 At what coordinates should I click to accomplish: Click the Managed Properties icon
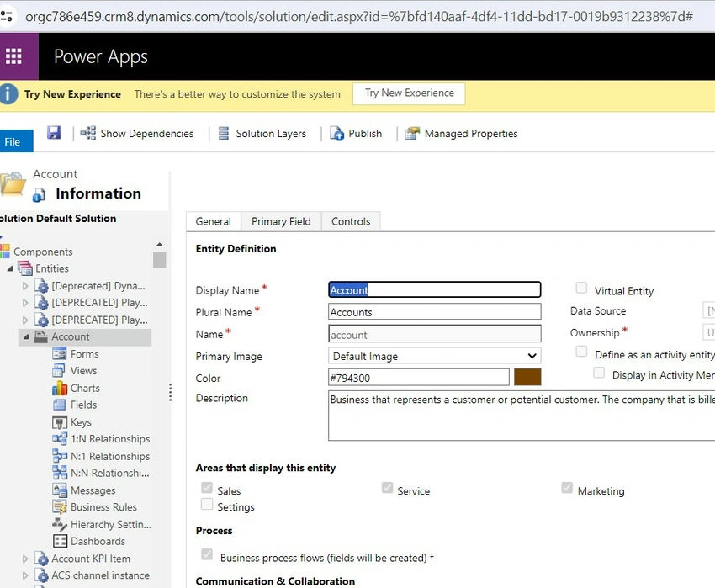pos(412,133)
